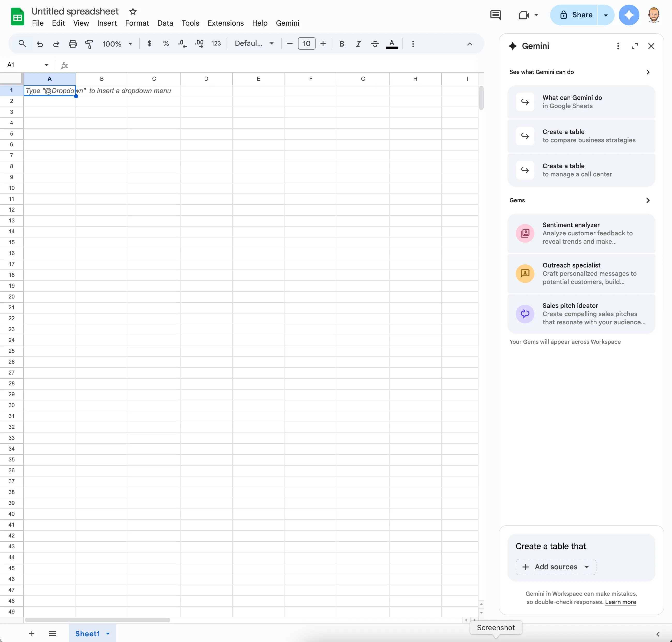The height and width of the screenshot is (642, 672).
Task: Toggle italic formatting
Action: tap(358, 44)
